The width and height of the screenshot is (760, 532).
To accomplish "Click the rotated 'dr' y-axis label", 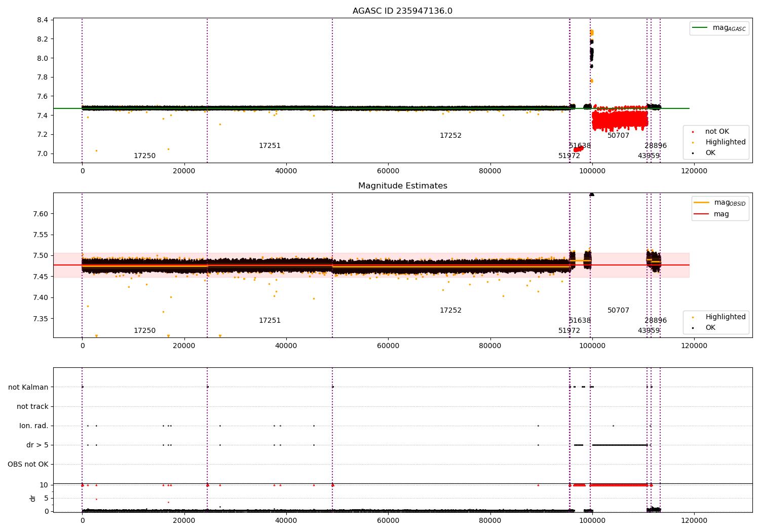I will pyautogui.click(x=33, y=498).
